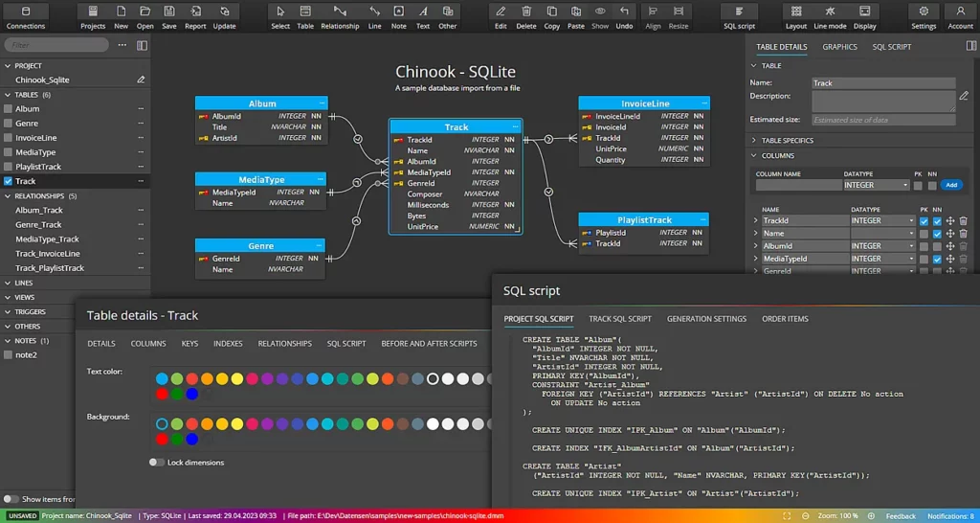Open the ORDER ITEMS tab
The height and width of the screenshot is (523, 980).
785,319
